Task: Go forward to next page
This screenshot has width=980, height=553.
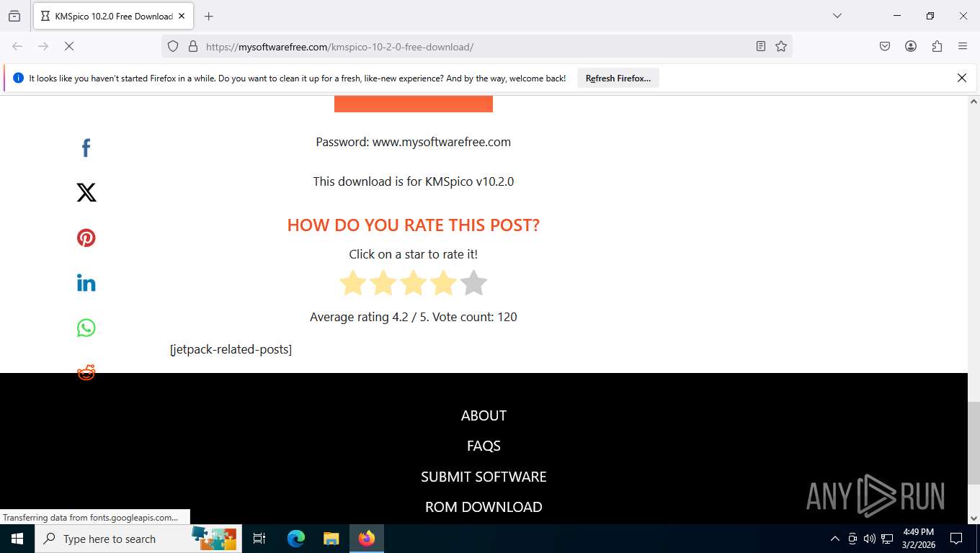Action: click(43, 46)
